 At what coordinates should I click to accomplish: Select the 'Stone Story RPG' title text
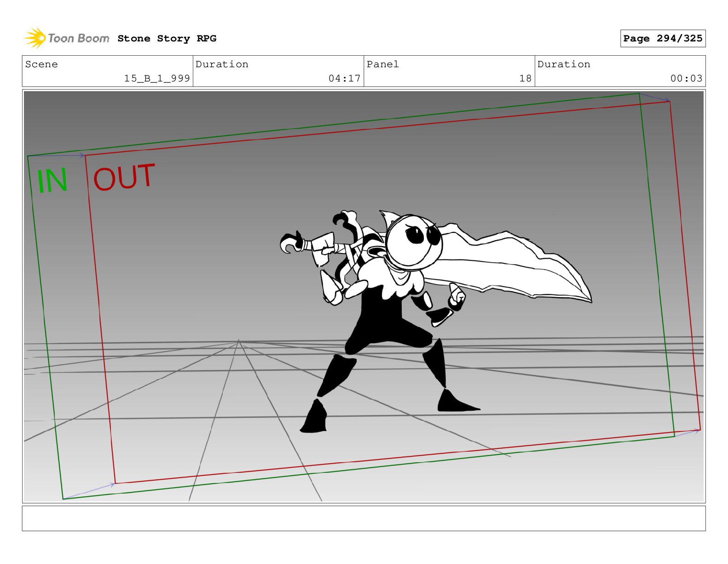167,39
